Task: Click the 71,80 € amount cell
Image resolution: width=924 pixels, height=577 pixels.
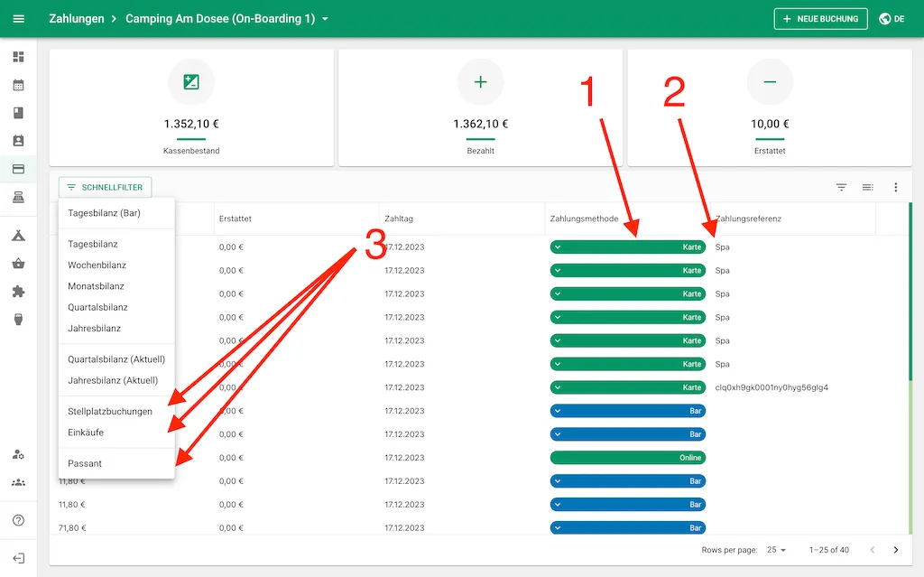Action: 72,528
